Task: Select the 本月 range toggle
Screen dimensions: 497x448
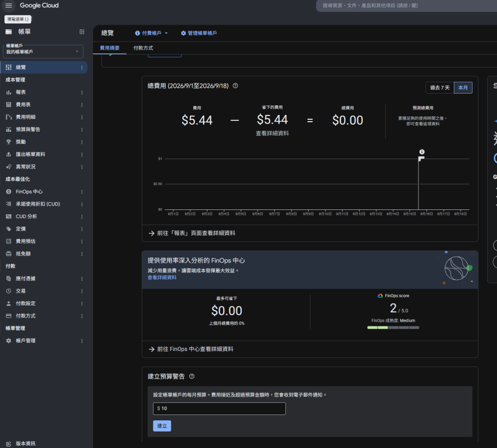Action: [463, 88]
